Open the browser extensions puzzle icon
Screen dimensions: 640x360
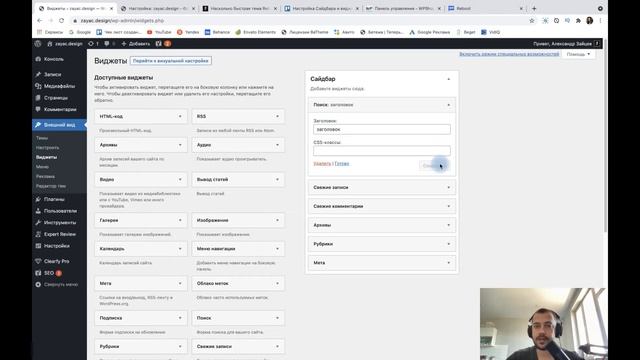(578, 20)
